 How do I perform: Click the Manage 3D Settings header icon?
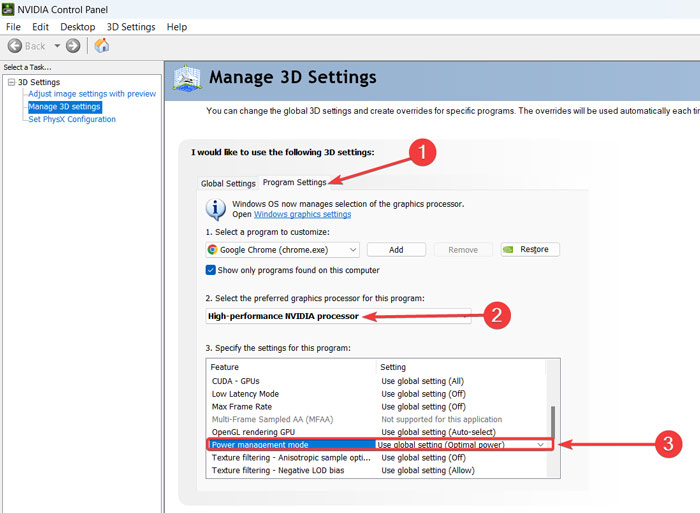[x=187, y=79]
